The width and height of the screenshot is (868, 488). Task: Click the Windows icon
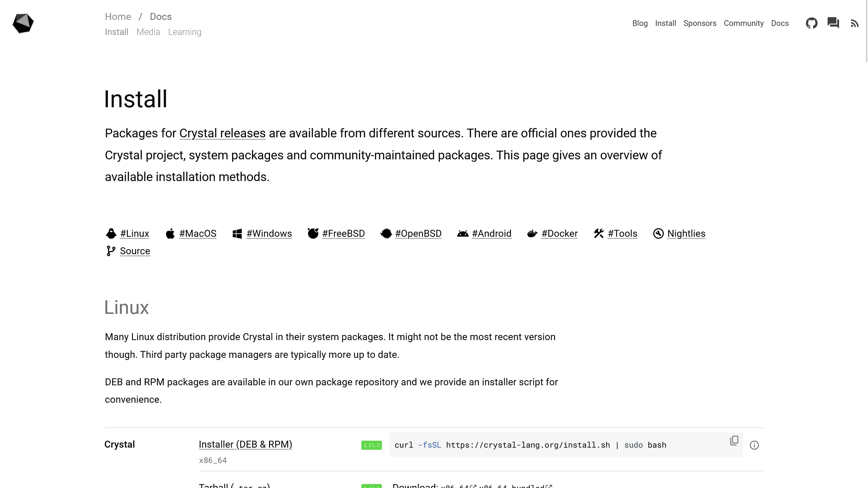point(238,233)
